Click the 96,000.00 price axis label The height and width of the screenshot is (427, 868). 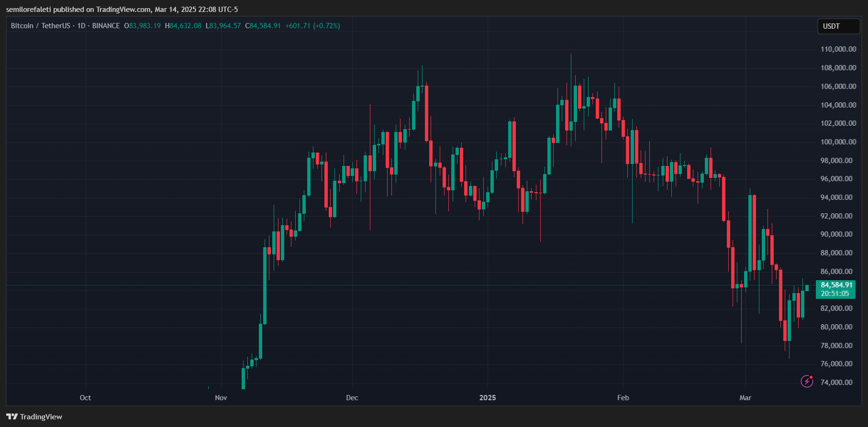(836, 179)
